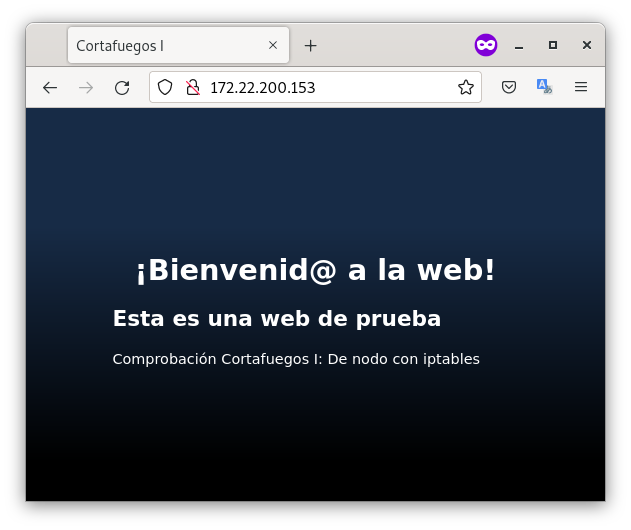Click the ¡Bienvenid@ a la web! heading
The width and height of the screenshot is (631, 530).
(315, 270)
